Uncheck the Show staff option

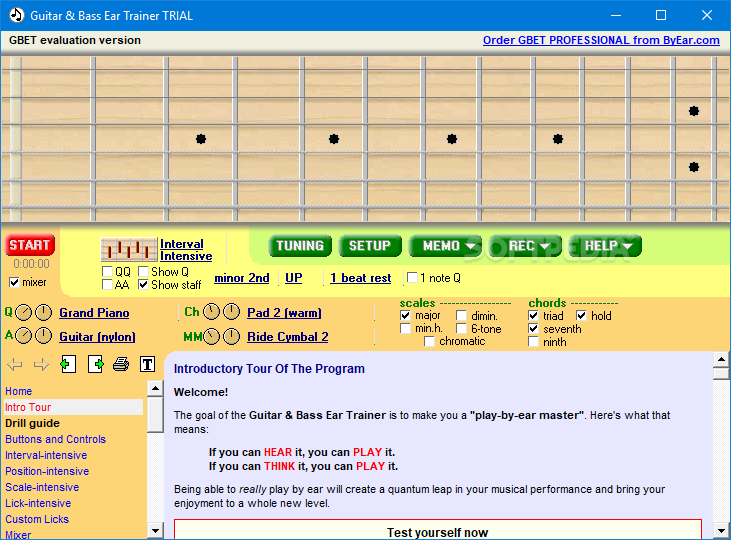[143, 284]
